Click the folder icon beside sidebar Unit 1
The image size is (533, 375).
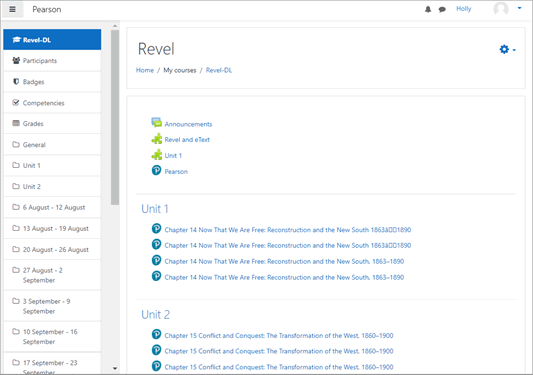pos(16,165)
